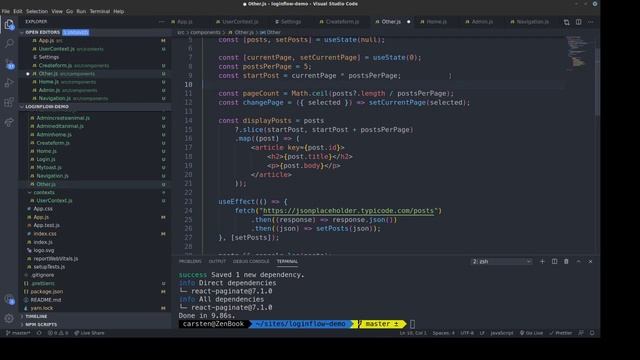This screenshot has height=360, width=640.
Task: Click Go Live in the status bar
Action: [531, 333]
